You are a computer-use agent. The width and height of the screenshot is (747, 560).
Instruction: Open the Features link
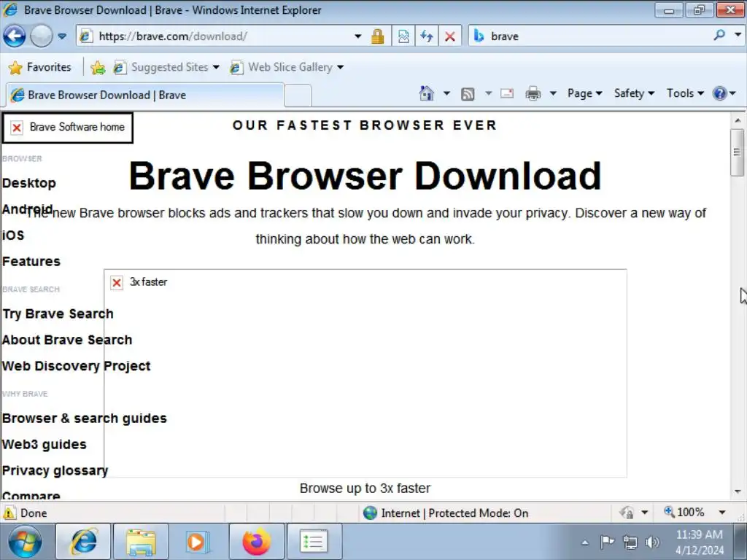31,262
